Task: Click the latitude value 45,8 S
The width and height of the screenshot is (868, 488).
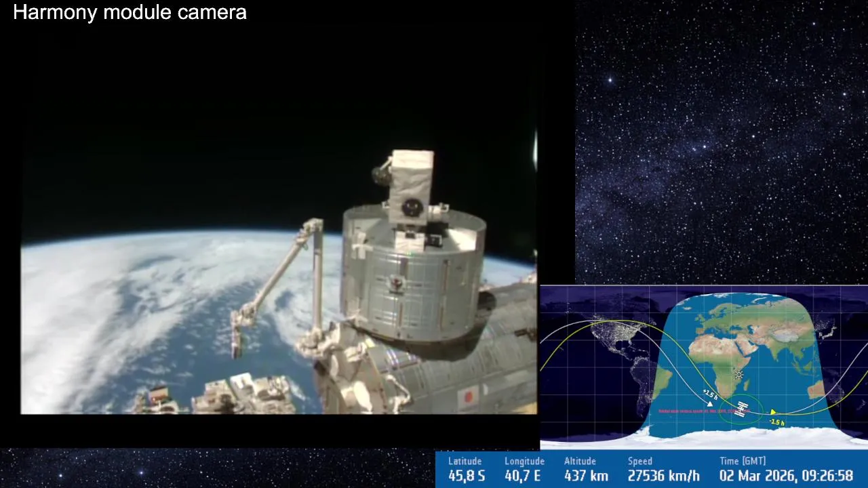Action: click(x=467, y=476)
